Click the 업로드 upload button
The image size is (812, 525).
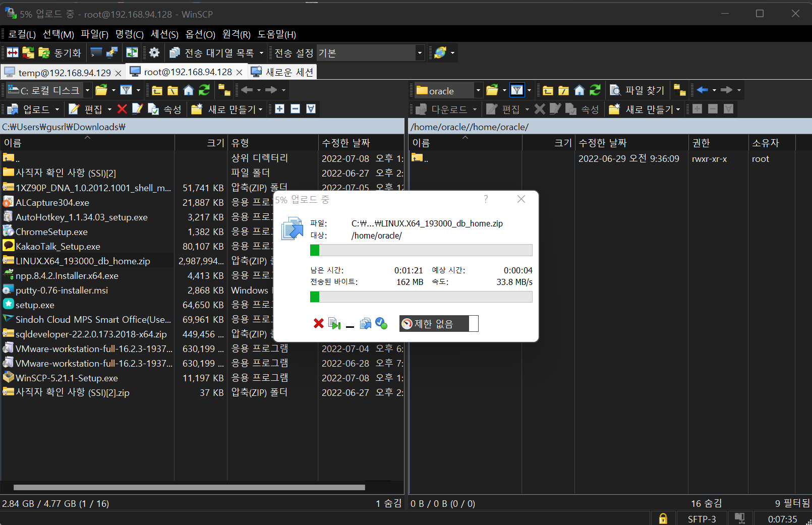click(x=29, y=109)
